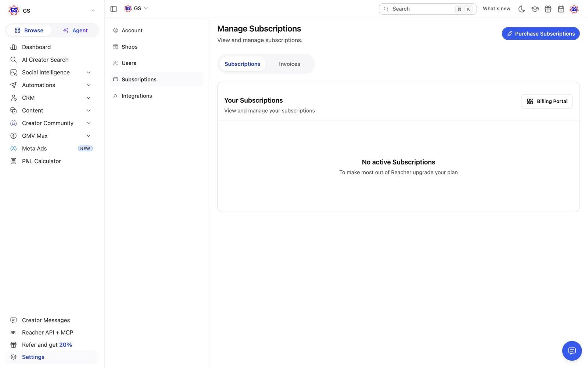Click the "No active Subscriptions" text

coord(398,162)
